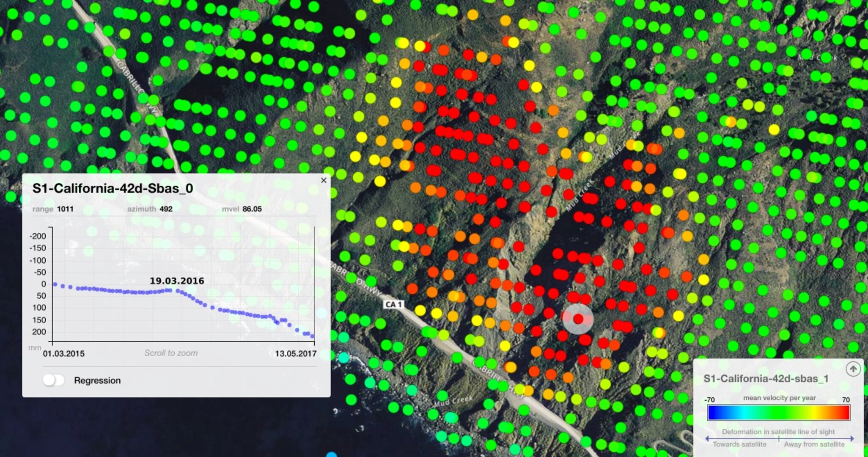Click the end date 13.05.2017 under the chart
868x457 pixels.
[296, 354]
